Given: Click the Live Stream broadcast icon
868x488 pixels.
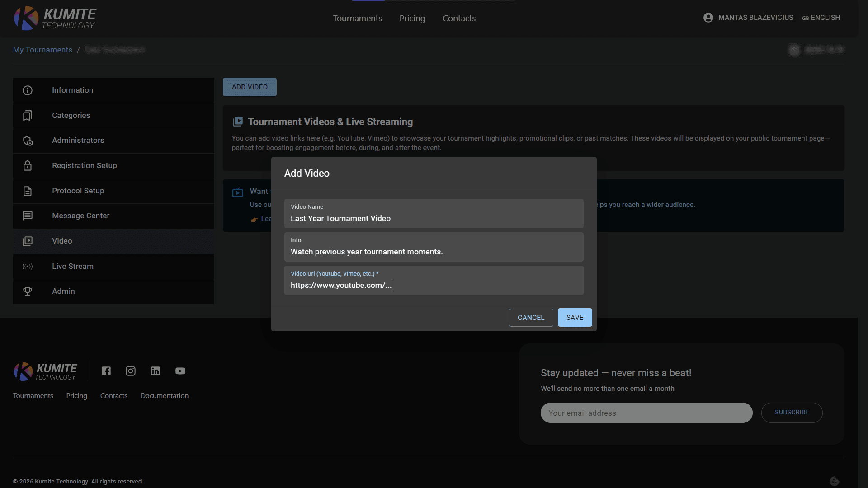Looking at the screenshot, I should pos(28,267).
